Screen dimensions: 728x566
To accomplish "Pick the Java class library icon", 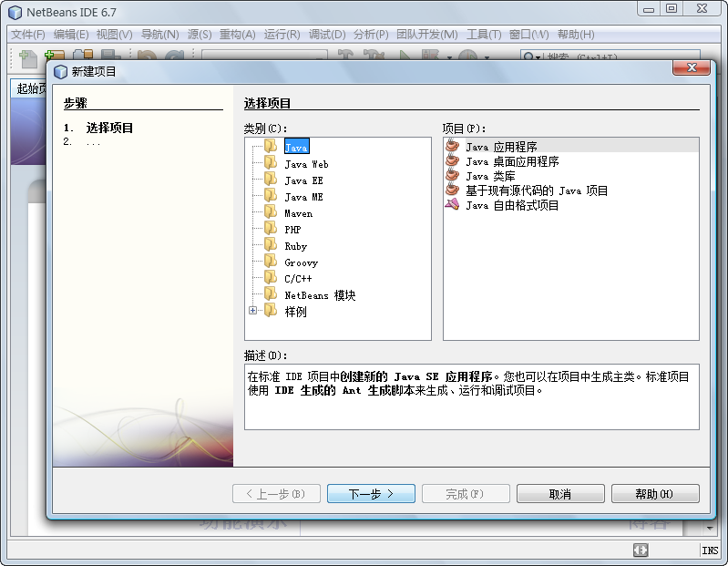I will tap(452, 176).
